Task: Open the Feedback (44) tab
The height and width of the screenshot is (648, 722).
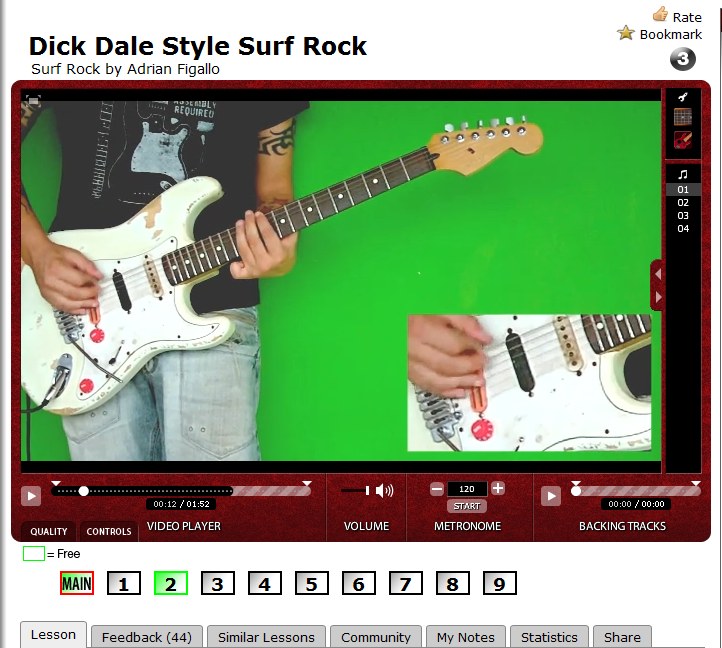Action: point(147,637)
